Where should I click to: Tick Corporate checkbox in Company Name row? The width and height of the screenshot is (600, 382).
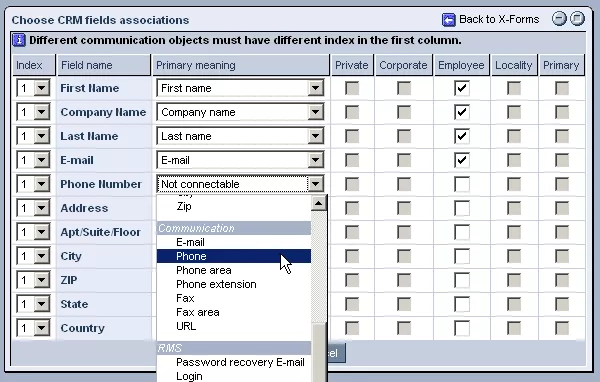pyautogui.click(x=404, y=112)
